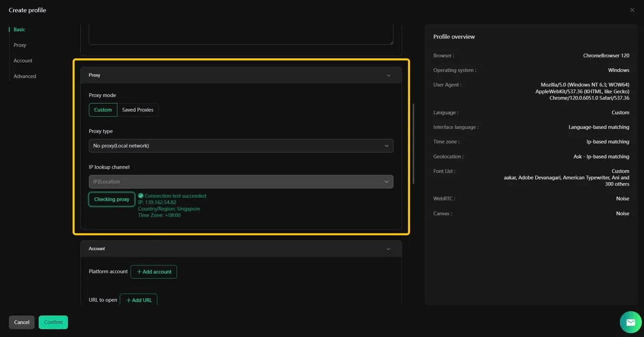This screenshot has height=337, width=644.
Task: Open the Advanced sidebar section
Action: (x=24, y=76)
